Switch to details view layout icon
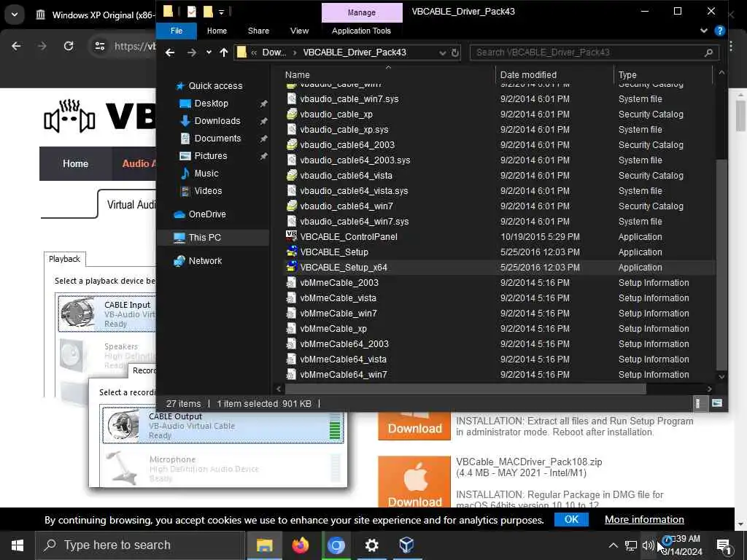 click(x=697, y=403)
